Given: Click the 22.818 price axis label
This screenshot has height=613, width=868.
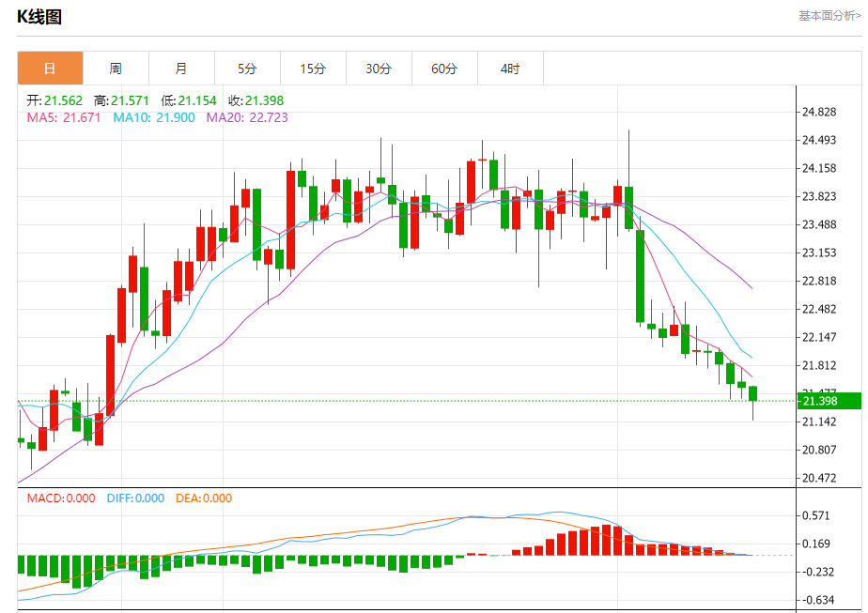Looking at the screenshot, I should click(x=819, y=281).
